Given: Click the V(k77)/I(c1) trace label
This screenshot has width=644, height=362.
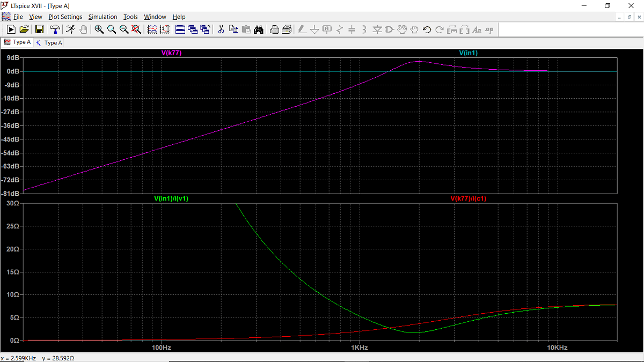Looking at the screenshot, I should pyautogui.click(x=469, y=198).
